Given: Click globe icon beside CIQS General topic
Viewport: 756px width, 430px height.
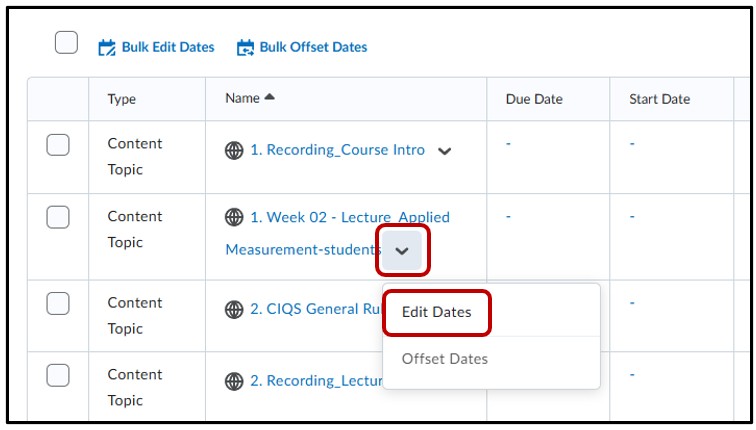Looking at the screenshot, I should pos(234,309).
